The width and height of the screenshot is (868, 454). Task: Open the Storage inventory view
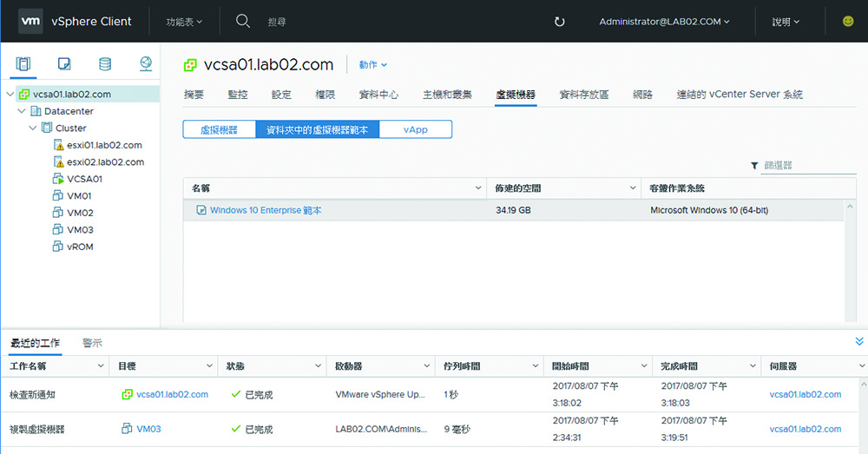[105, 63]
